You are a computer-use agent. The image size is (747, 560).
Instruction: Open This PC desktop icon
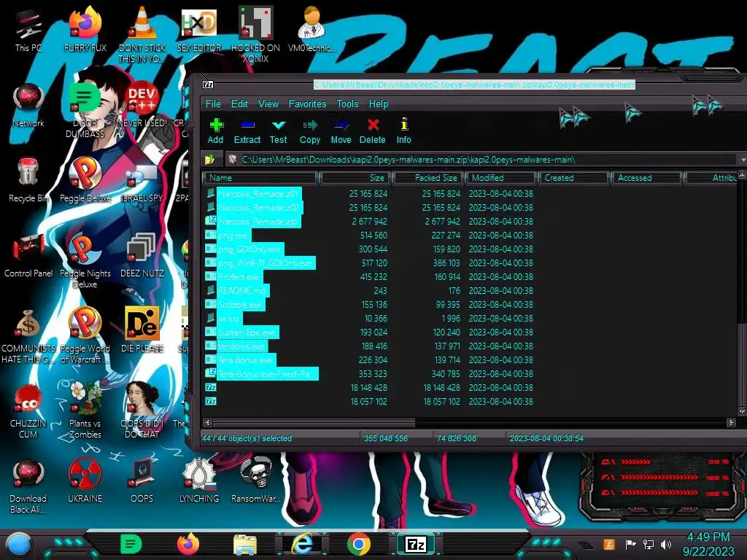coord(28,29)
